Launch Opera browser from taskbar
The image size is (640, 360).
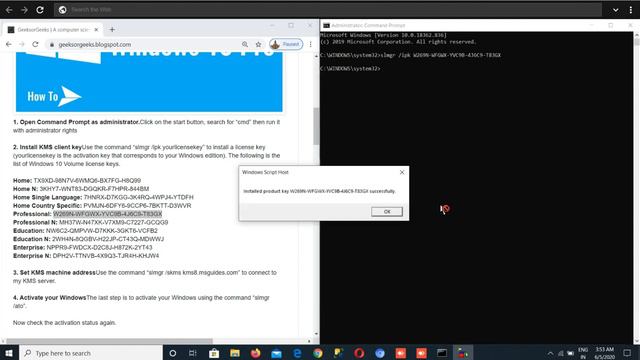(359, 353)
